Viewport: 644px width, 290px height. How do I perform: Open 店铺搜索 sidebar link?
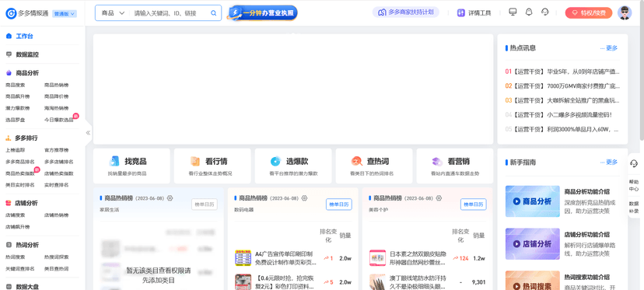click(16, 215)
